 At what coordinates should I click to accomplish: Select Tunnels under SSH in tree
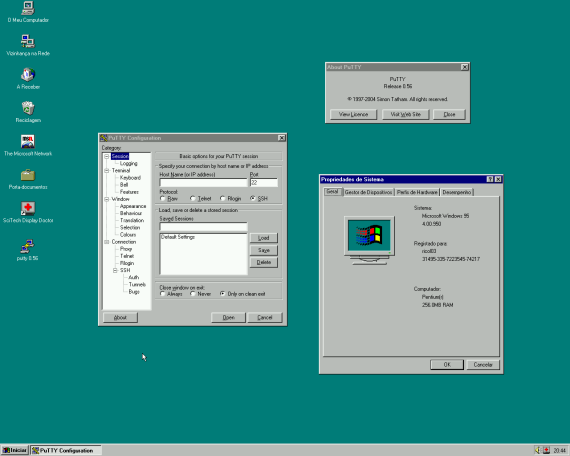coord(137,284)
